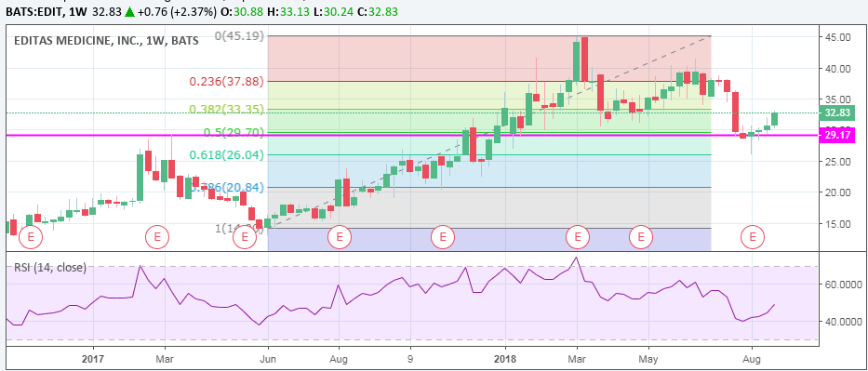Click the 15.00 price axis tick

click(837, 224)
